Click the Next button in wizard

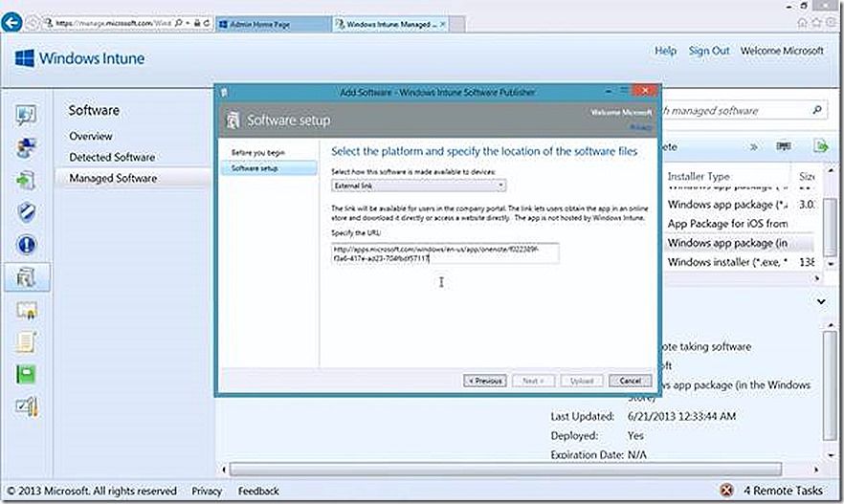(x=533, y=381)
